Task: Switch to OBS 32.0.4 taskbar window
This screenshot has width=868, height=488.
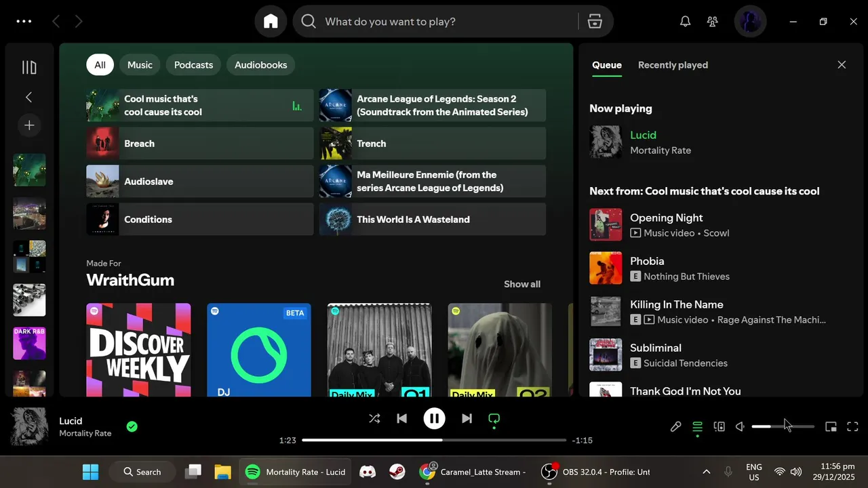Action: click(x=597, y=472)
